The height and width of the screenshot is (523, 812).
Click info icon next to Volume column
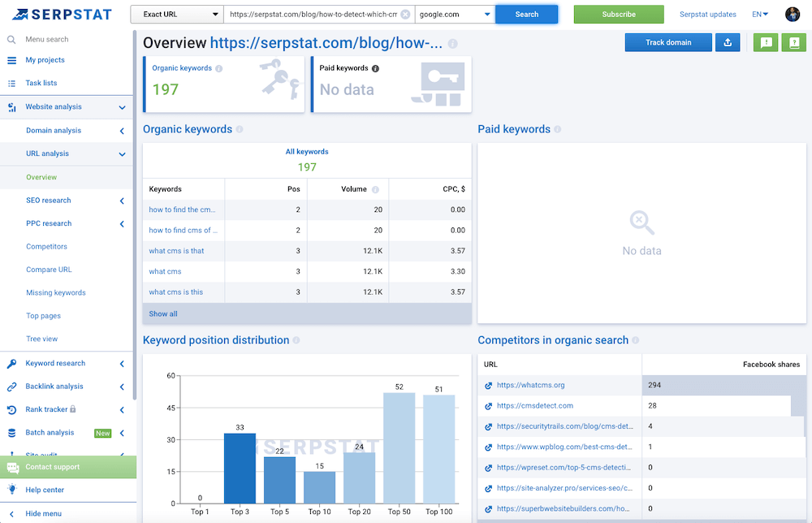click(375, 189)
